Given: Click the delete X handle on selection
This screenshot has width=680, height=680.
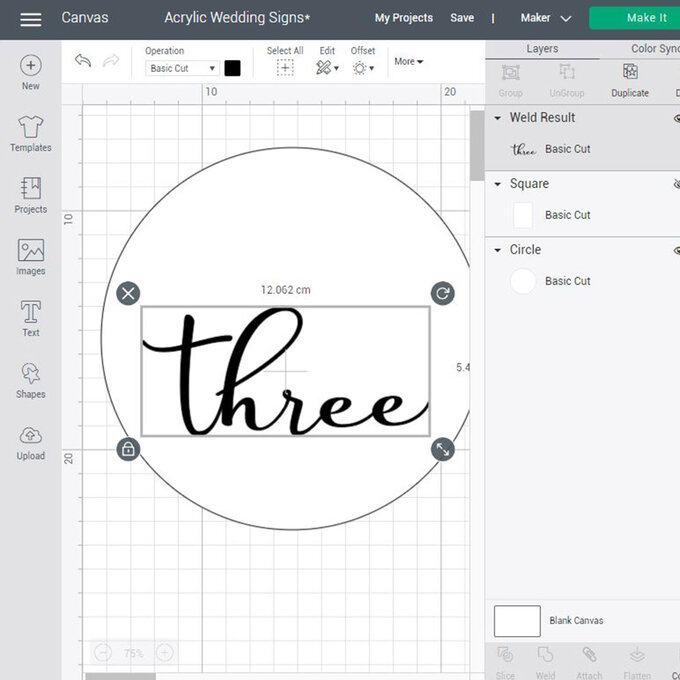Looking at the screenshot, I should pos(128,293).
